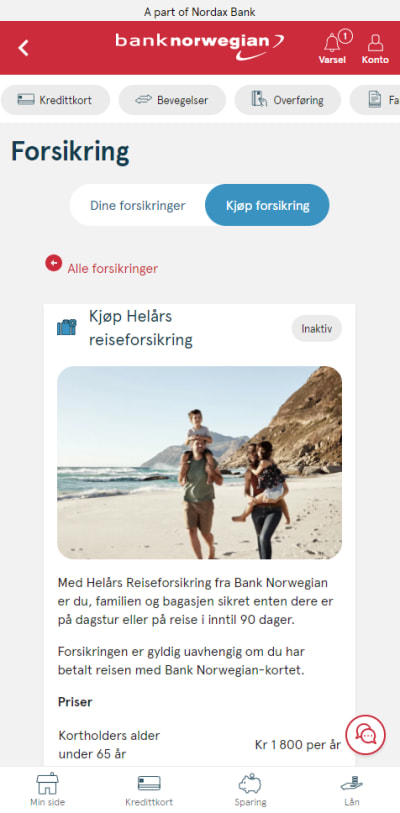Screen dimensions: 400x813
Task: Click the travel insurance camera icon
Action: 66,327
